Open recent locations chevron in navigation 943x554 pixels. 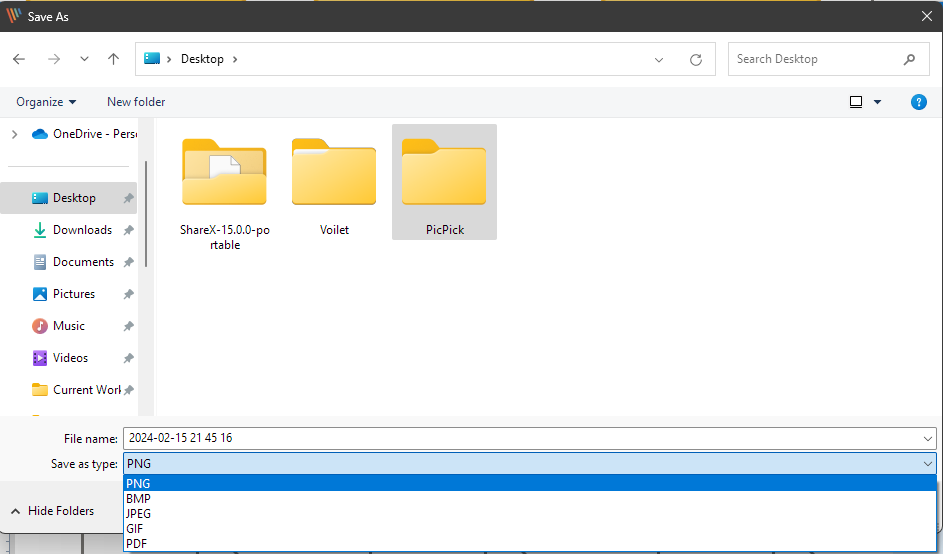pyautogui.click(x=84, y=59)
